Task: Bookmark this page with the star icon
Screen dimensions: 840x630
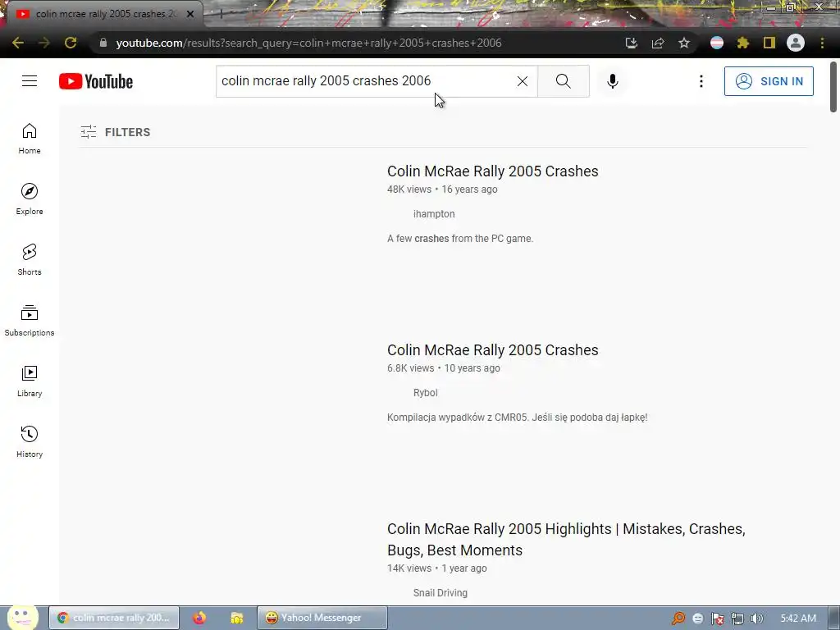Action: point(683,43)
